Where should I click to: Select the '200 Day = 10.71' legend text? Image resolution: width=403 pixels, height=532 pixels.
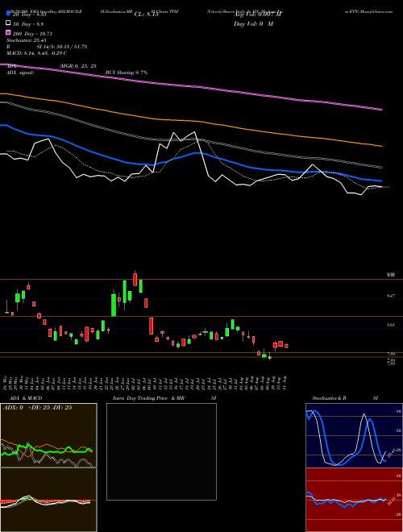click(32, 34)
